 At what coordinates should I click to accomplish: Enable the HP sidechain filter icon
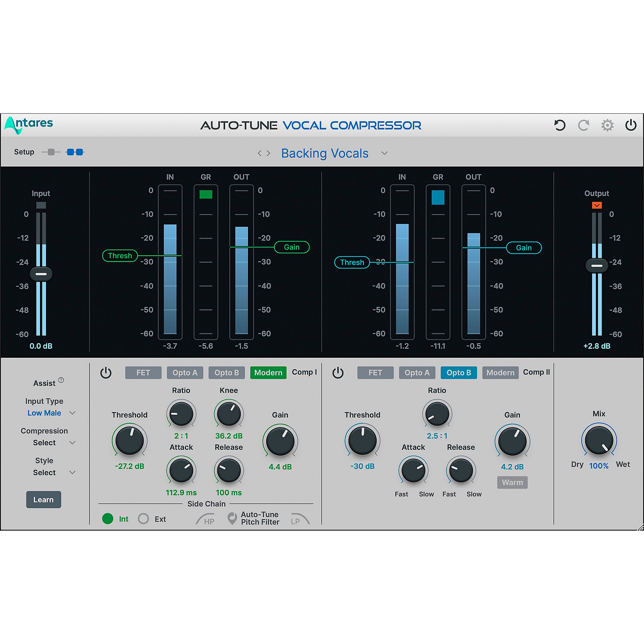click(x=205, y=519)
